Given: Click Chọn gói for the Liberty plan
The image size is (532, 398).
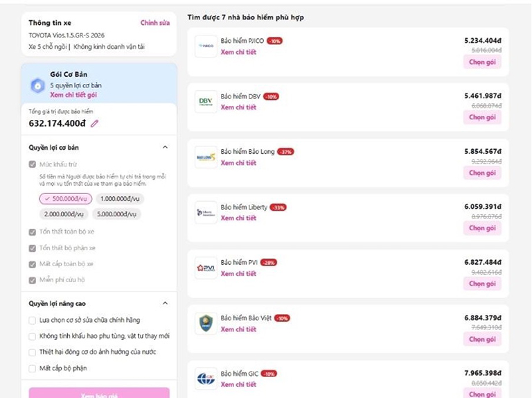Looking at the screenshot, I should (482, 228).
